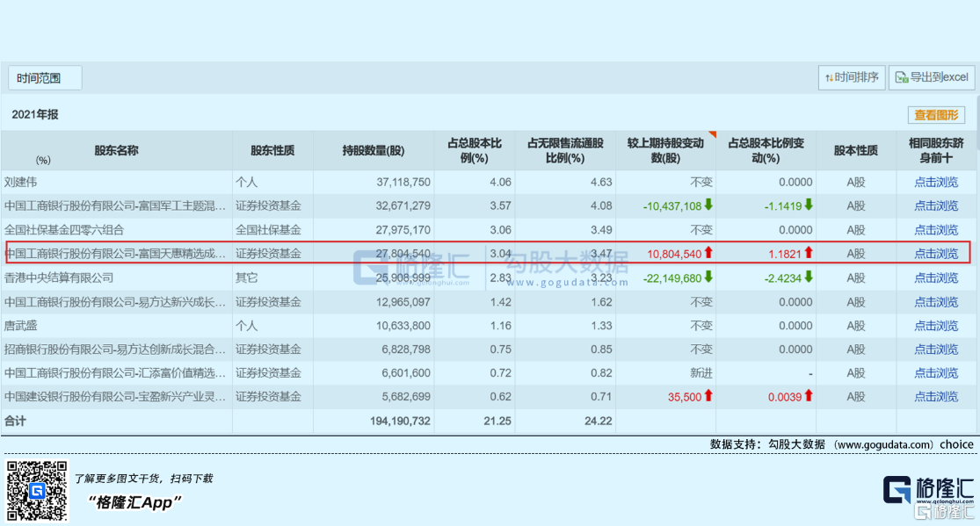Click the red up arrow beside 0.0039

pyautogui.click(x=809, y=395)
